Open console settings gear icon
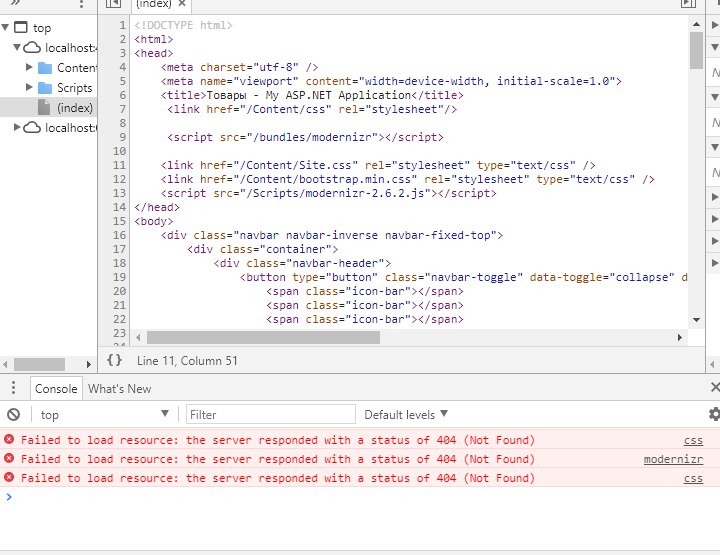This screenshot has height=555, width=720. (714, 414)
